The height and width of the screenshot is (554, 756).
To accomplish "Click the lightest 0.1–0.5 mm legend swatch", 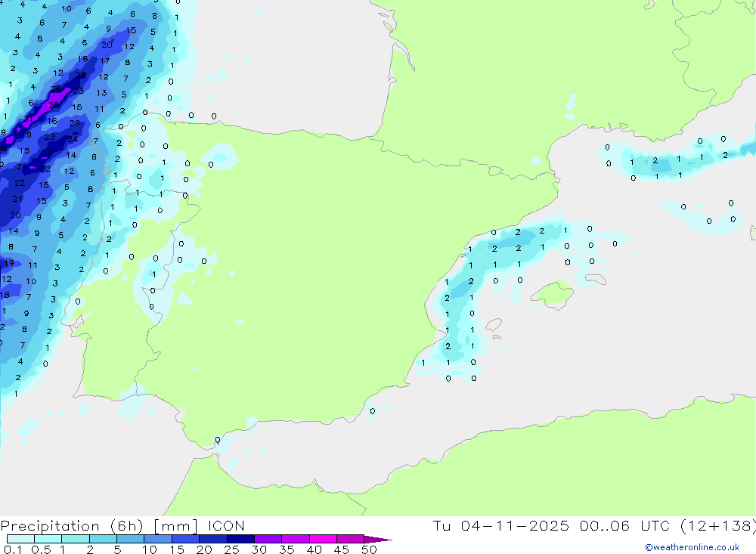I will click(x=20, y=539).
